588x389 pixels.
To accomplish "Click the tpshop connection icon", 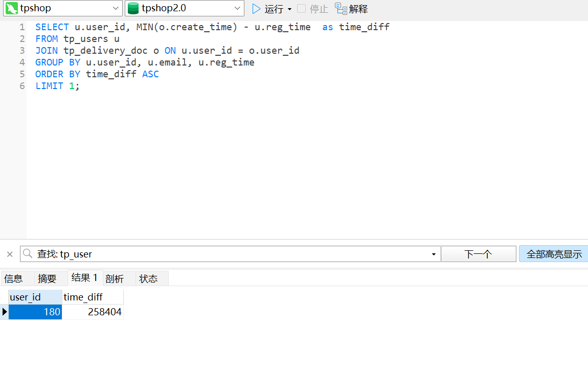I will 12,8.
